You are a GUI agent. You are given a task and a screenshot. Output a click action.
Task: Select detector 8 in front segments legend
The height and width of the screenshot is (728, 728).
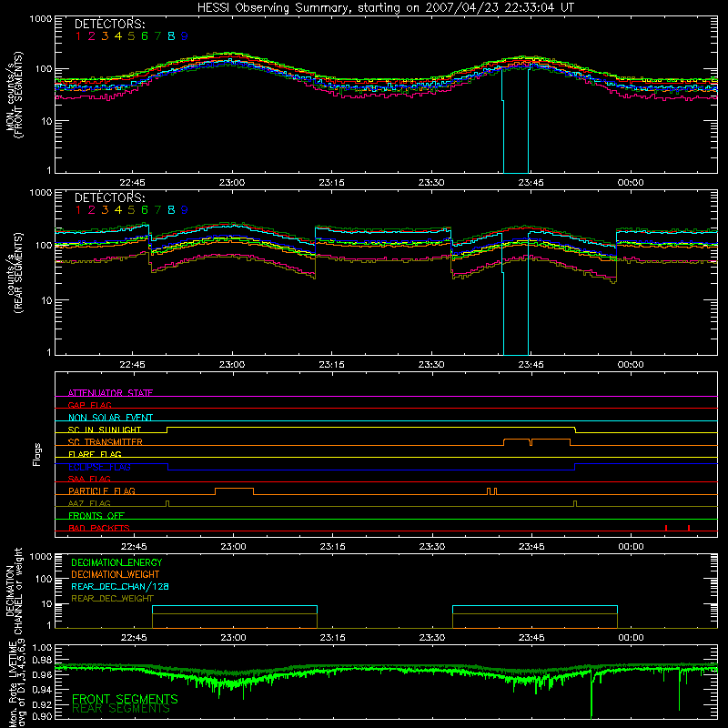[x=171, y=36]
